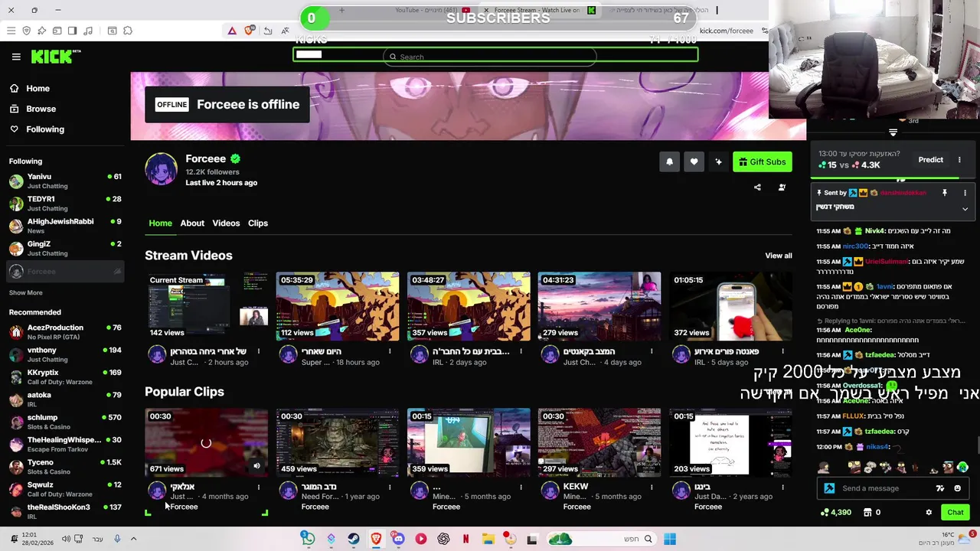Open the 03:48:27 stream video thumbnail

pyautogui.click(x=469, y=306)
